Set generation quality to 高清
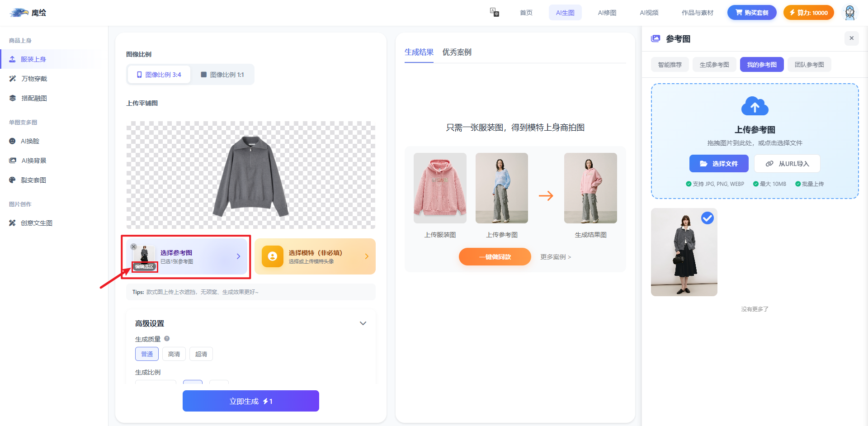Image resolution: width=868 pixels, height=426 pixels. click(x=174, y=354)
